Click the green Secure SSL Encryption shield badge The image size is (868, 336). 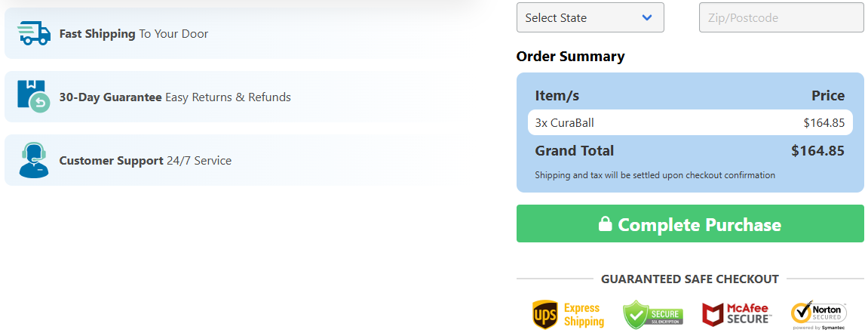point(653,315)
